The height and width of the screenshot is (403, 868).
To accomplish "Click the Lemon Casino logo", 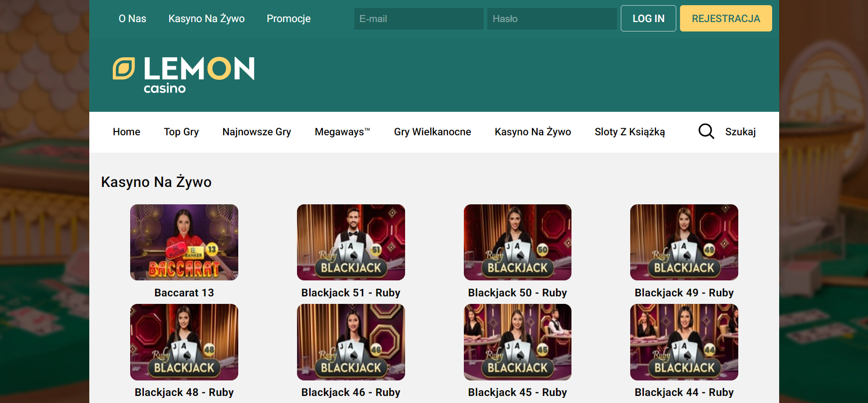I will pyautogui.click(x=184, y=75).
